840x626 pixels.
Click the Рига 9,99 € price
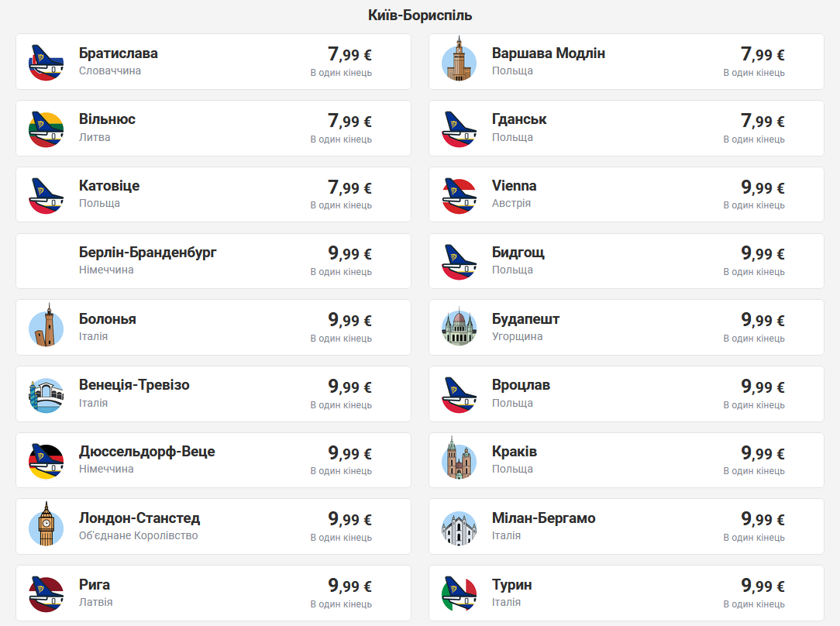[x=349, y=586]
